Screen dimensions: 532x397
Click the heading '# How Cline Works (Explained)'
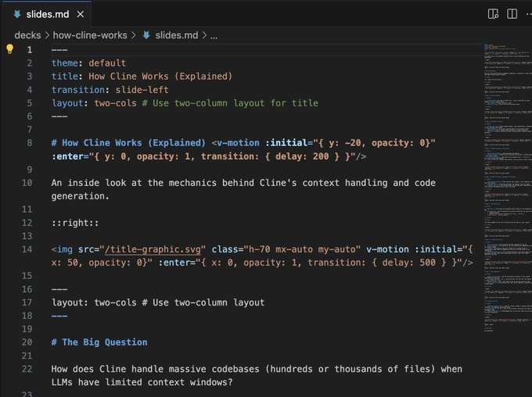coord(128,143)
